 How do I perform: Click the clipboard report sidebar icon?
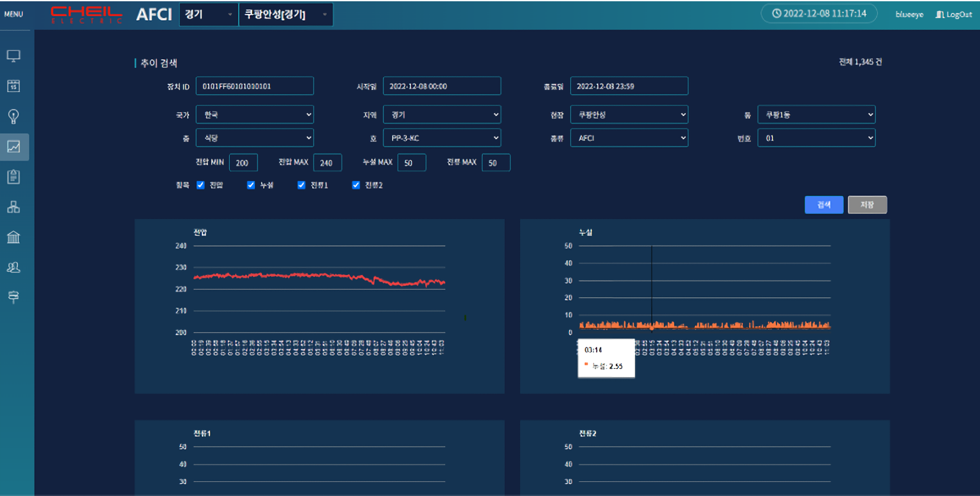pos(13,177)
